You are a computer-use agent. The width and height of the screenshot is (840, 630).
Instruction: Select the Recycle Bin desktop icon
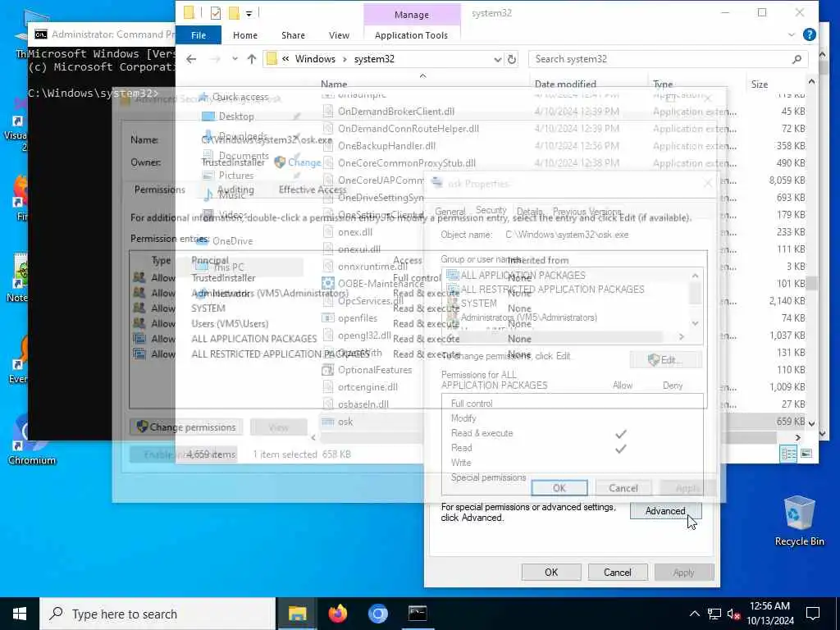point(799,521)
